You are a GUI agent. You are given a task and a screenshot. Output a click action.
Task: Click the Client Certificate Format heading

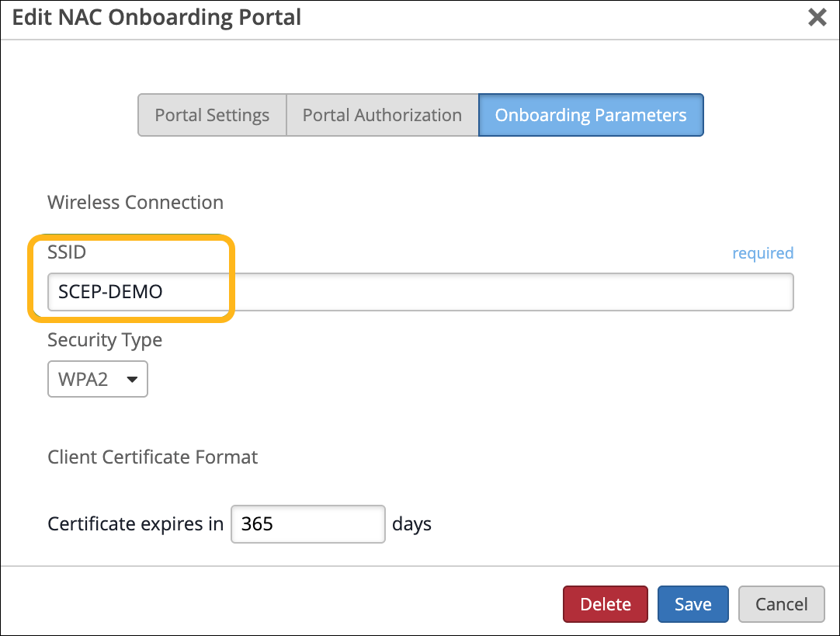[152, 457]
